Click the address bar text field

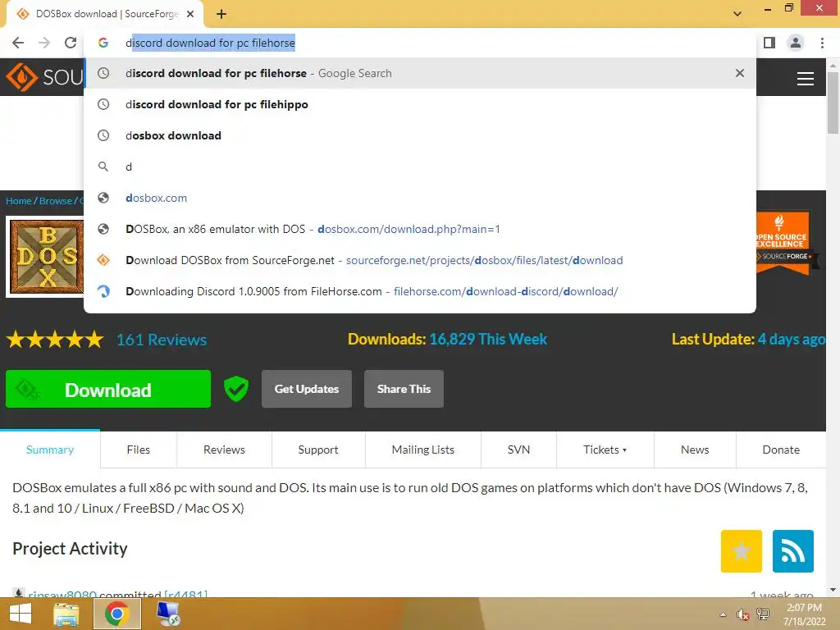tap(420, 43)
